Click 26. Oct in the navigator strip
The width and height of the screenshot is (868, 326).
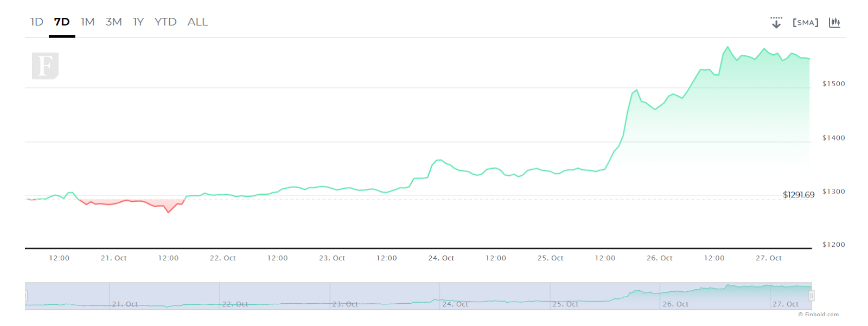(675, 304)
